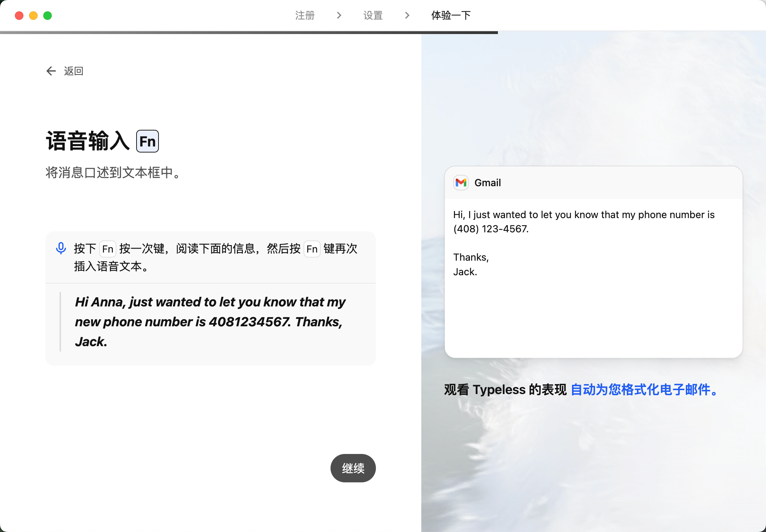Click chevron between 设置 and 体验一下
The width and height of the screenshot is (766, 532).
407,15
